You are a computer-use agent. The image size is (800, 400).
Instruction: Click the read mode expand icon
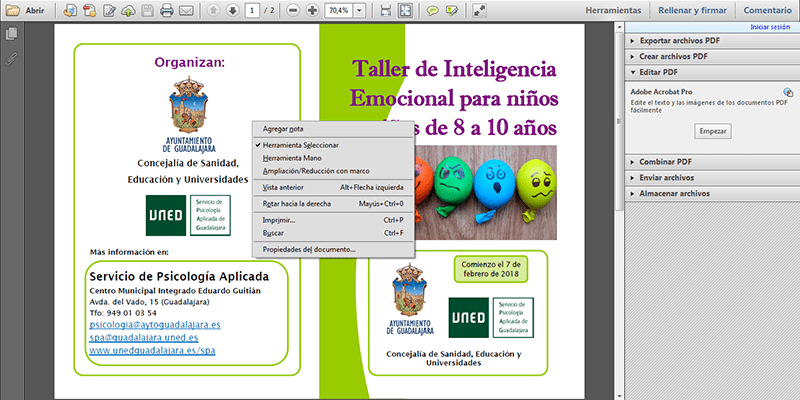[479, 10]
